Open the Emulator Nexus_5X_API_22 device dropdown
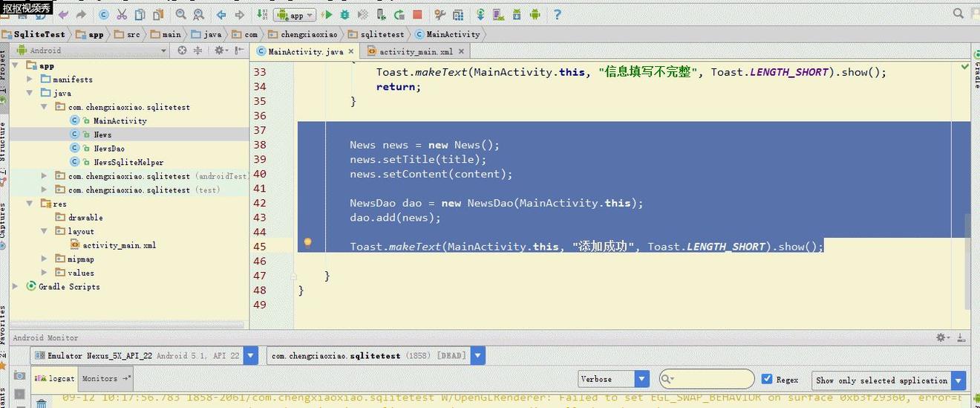The height and width of the screenshot is (408, 980). pos(250,356)
